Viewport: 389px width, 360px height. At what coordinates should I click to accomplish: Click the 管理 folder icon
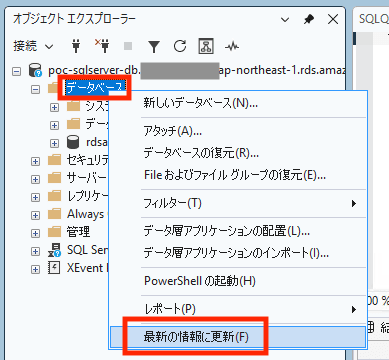click(x=54, y=232)
